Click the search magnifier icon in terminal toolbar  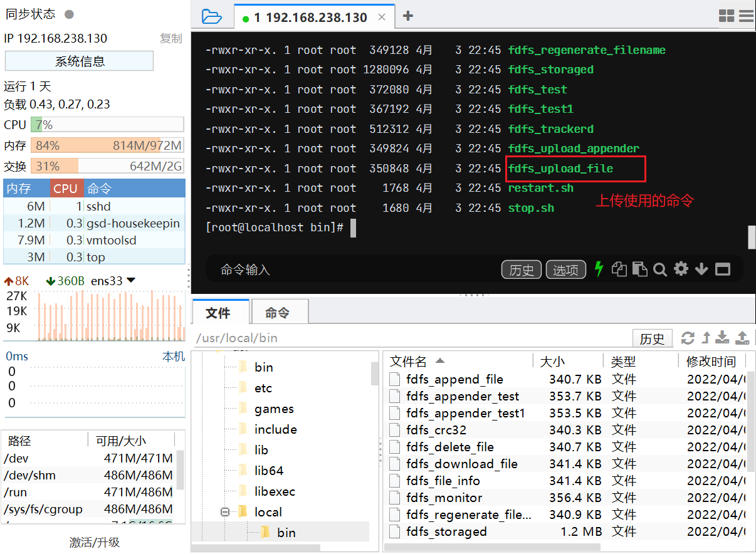click(x=659, y=269)
